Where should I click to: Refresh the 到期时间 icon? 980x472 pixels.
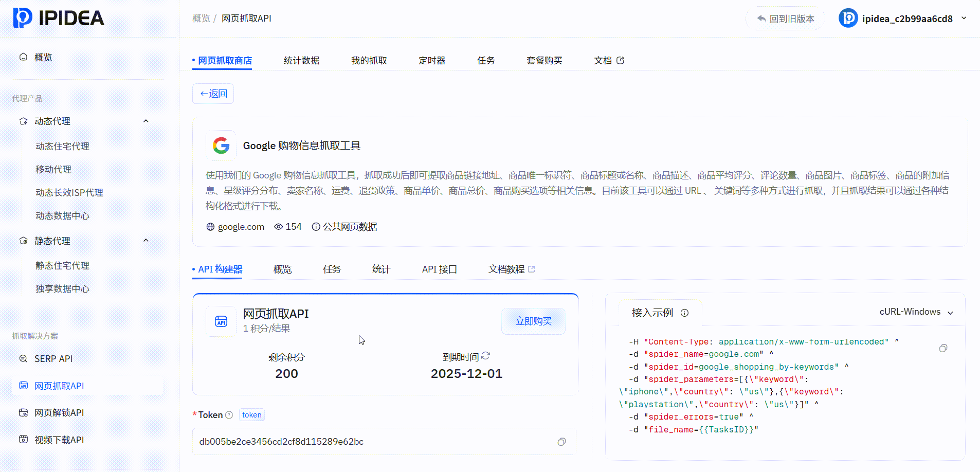486,356
